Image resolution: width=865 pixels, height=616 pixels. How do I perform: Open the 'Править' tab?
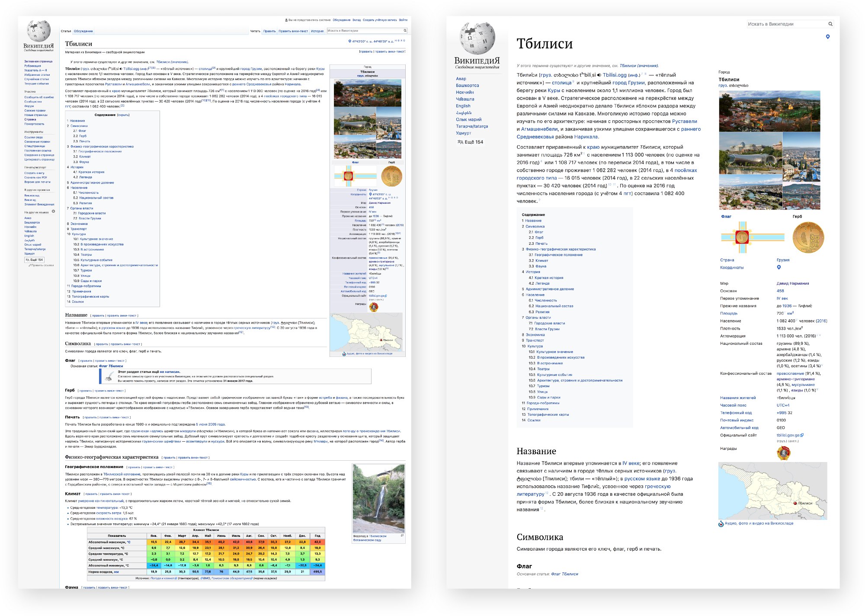tap(269, 31)
